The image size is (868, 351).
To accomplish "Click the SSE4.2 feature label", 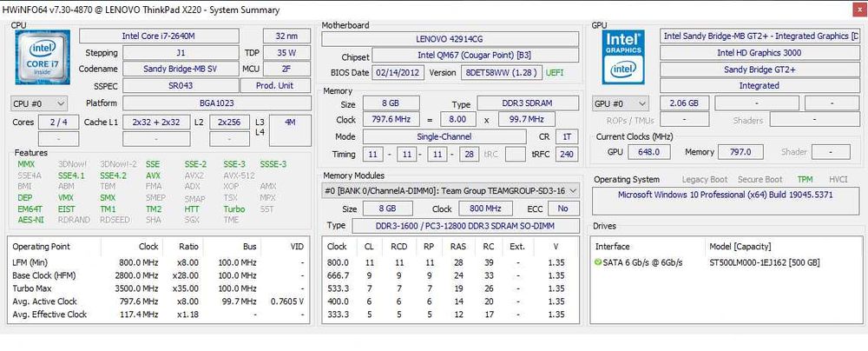I will click(x=113, y=175).
